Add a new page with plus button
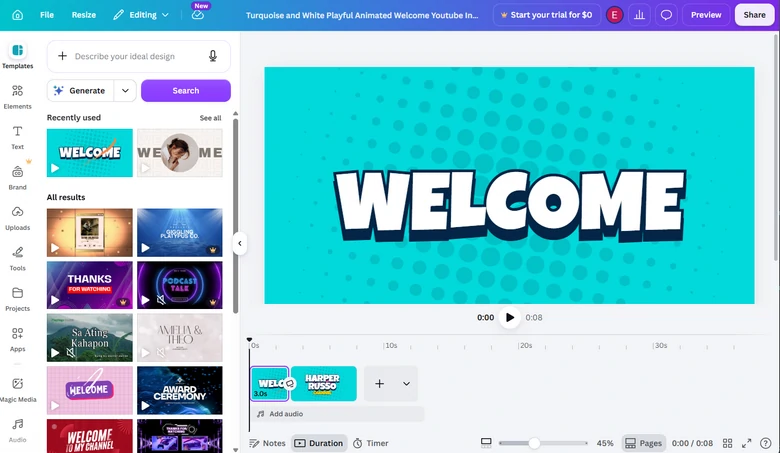 coord(379,383)
